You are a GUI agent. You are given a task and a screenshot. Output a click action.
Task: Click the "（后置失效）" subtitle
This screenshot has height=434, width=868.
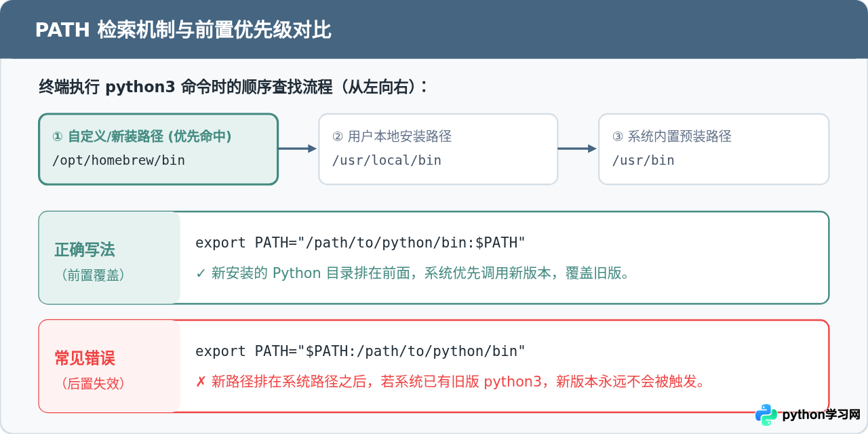pos(92,383)
